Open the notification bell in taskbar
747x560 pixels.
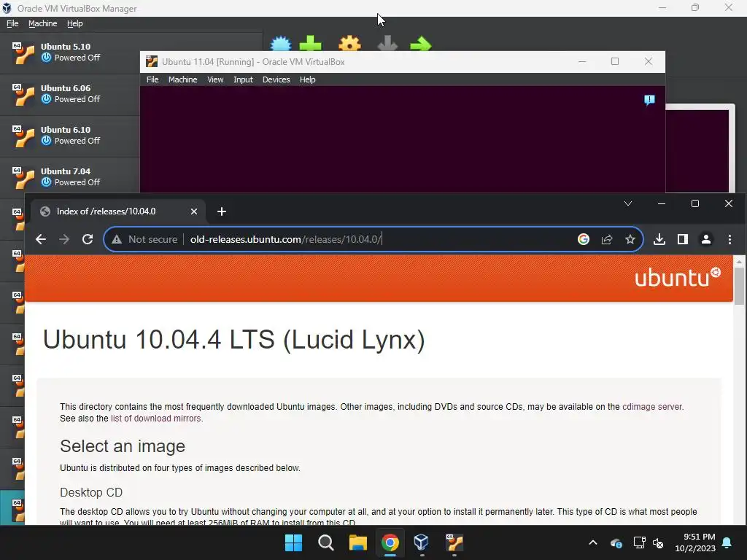click(x=727, y=542)
